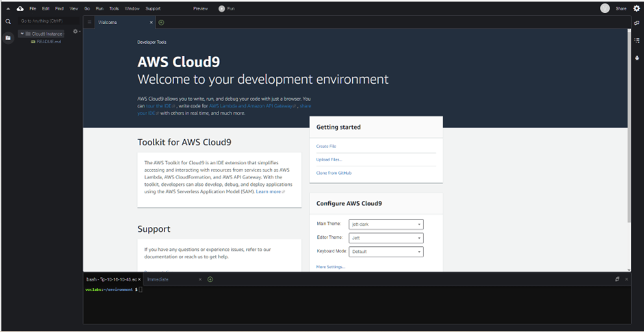Click the Go to Anything search field

[49, 21]
